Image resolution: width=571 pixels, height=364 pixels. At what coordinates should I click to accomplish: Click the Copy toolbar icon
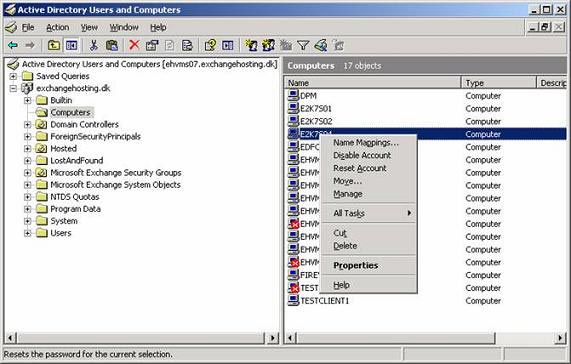pyautogui.click(x=111, y=45)
